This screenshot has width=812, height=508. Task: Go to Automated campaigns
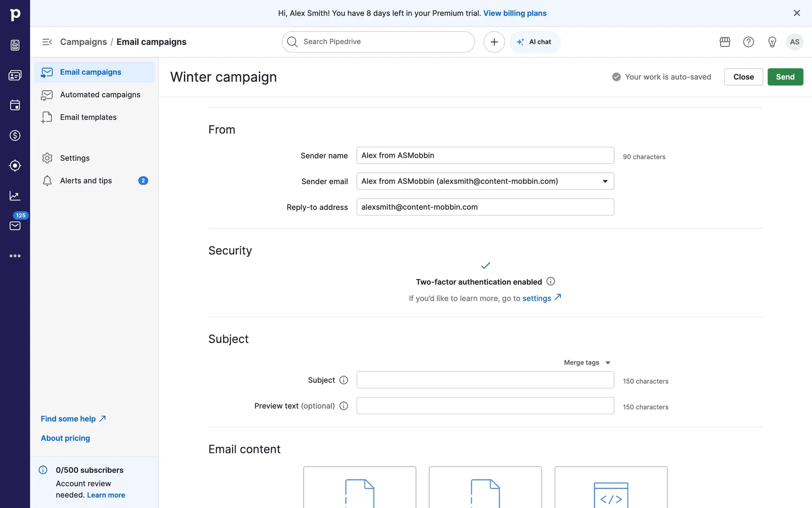click(x=100, y=95)
